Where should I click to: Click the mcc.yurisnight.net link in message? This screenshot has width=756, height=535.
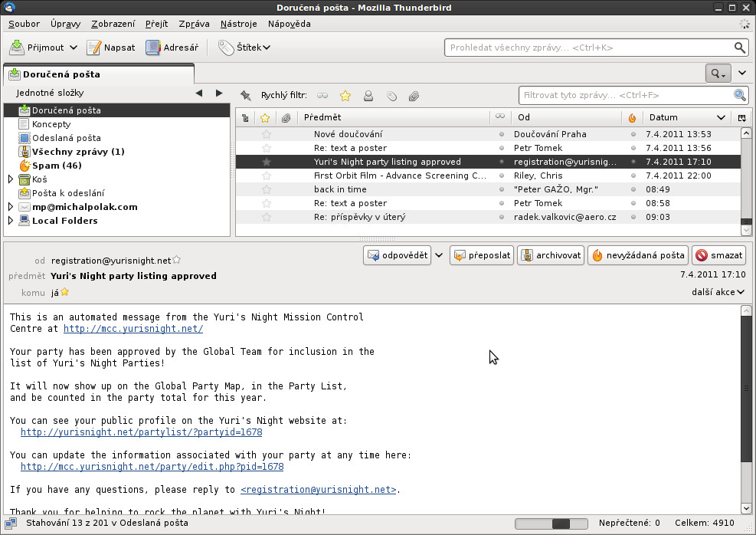pos(133,329)
